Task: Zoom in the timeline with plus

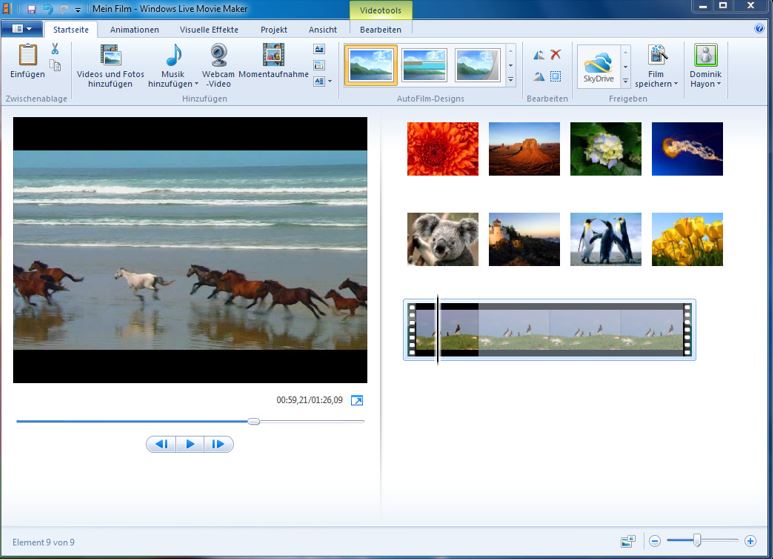Action: (x=750, y=541)
